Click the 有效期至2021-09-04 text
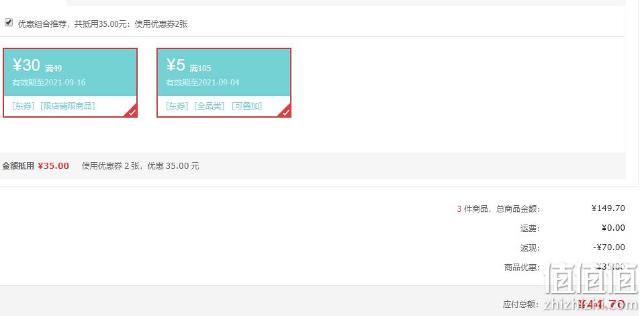644x316 pixels. (x=203, y=82)
